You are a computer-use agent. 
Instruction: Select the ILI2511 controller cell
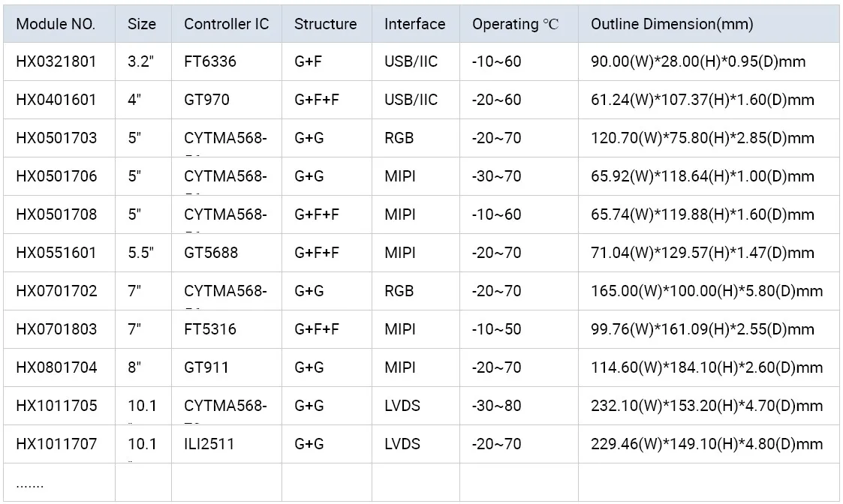[x=209, y=445]
